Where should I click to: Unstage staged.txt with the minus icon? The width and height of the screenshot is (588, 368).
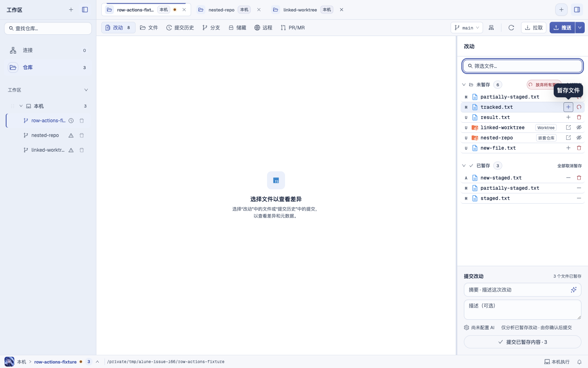tap(579, 198)
